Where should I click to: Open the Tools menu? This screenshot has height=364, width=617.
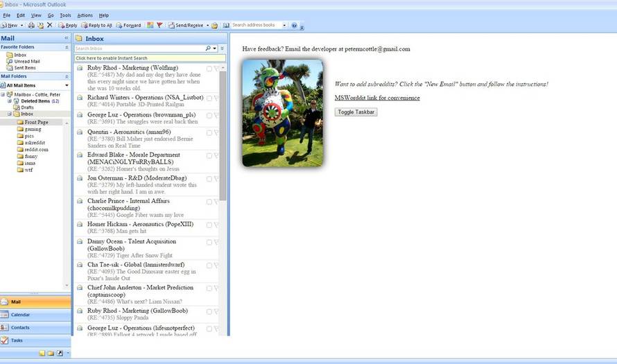click(x=65, y=15)
